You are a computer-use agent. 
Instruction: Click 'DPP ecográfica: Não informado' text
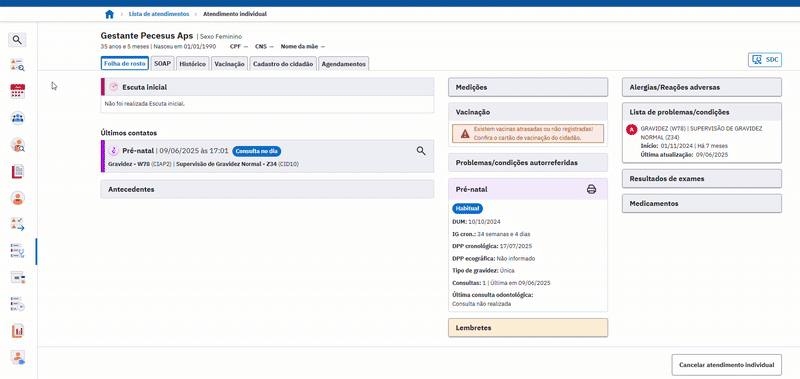494,259
